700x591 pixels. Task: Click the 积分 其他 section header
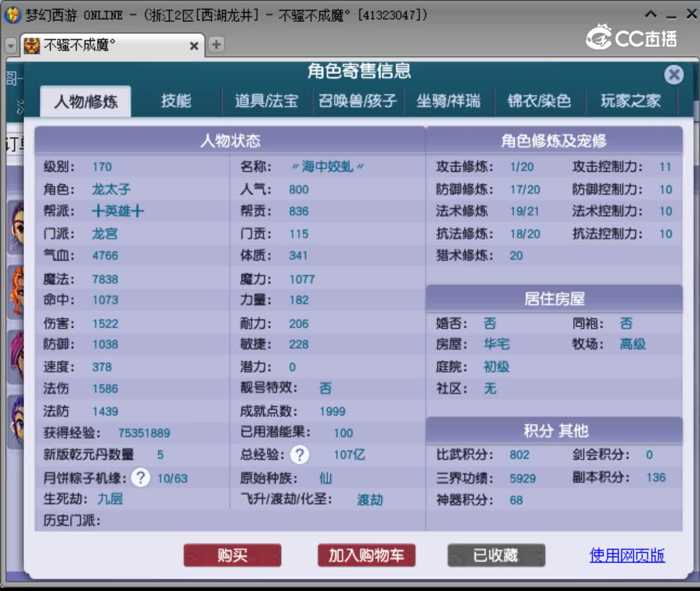click(554, 431)
